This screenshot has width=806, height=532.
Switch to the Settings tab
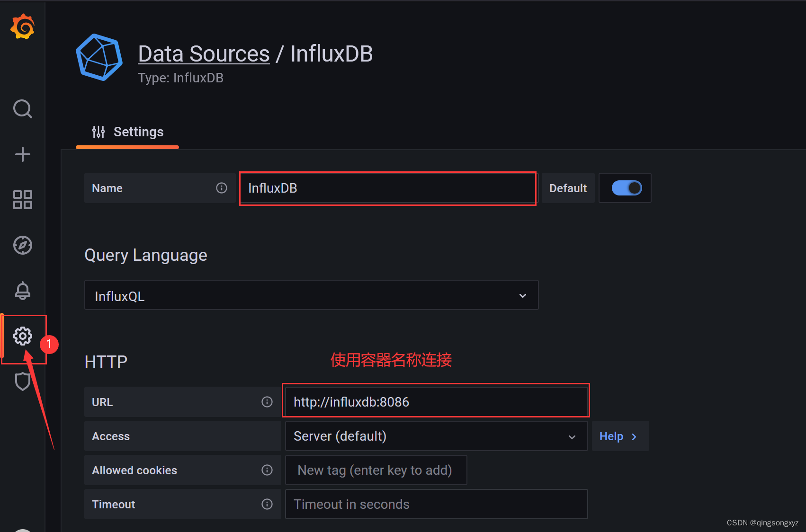pyautogui.click(x=127, y=132)
